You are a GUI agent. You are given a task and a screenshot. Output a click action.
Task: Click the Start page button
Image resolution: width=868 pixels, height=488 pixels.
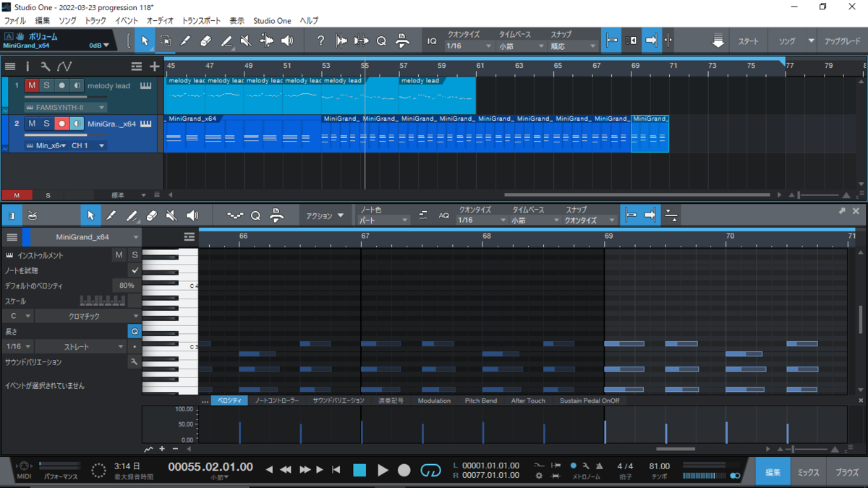tap(749, 41)
